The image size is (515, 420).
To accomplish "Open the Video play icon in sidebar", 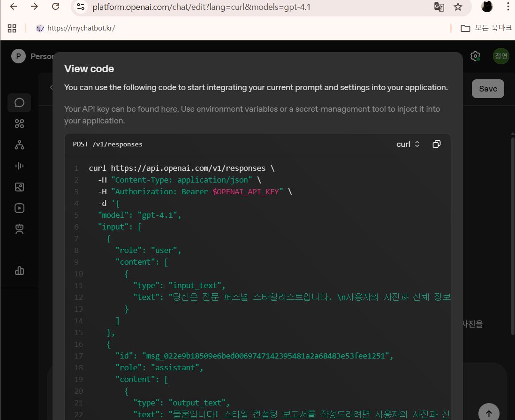I will 19,208.
